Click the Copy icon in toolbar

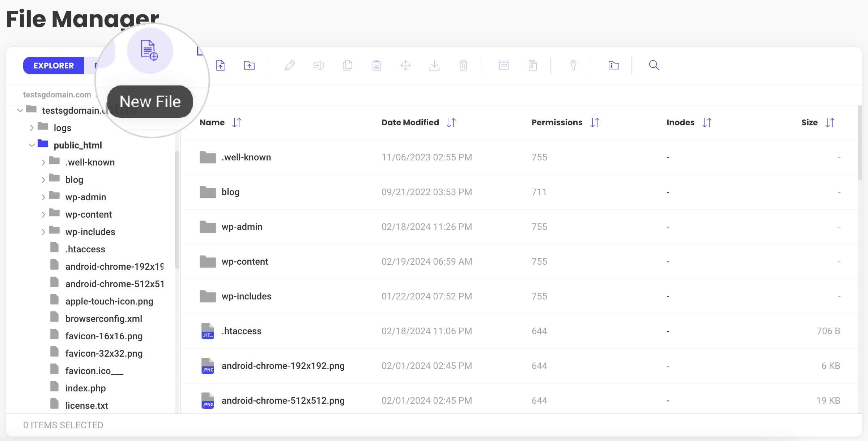click(x=348, y=66)
